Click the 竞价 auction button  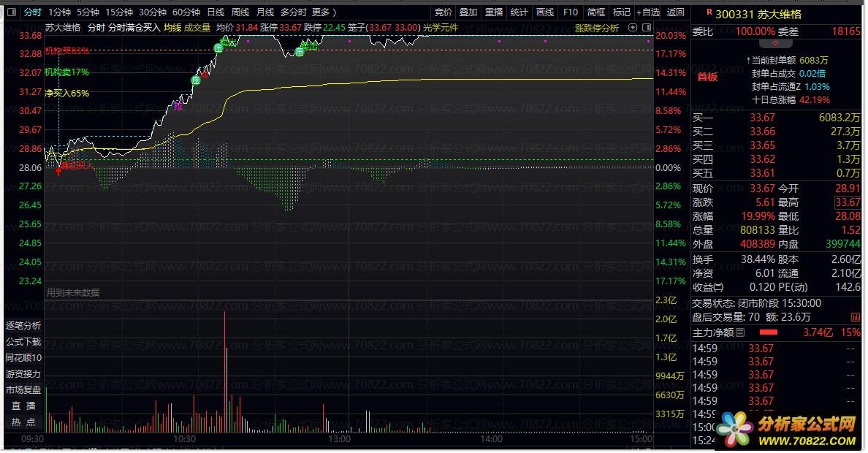443,12
